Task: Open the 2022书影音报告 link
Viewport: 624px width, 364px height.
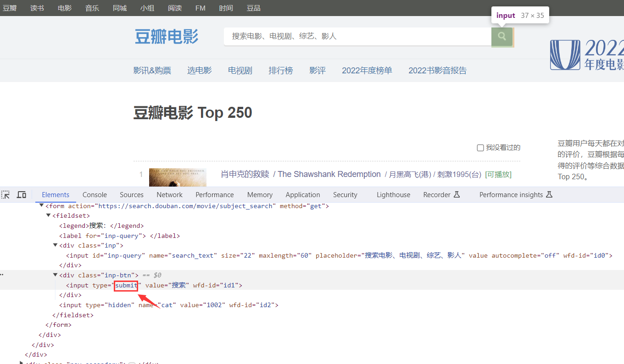Action: click(438, 71)
